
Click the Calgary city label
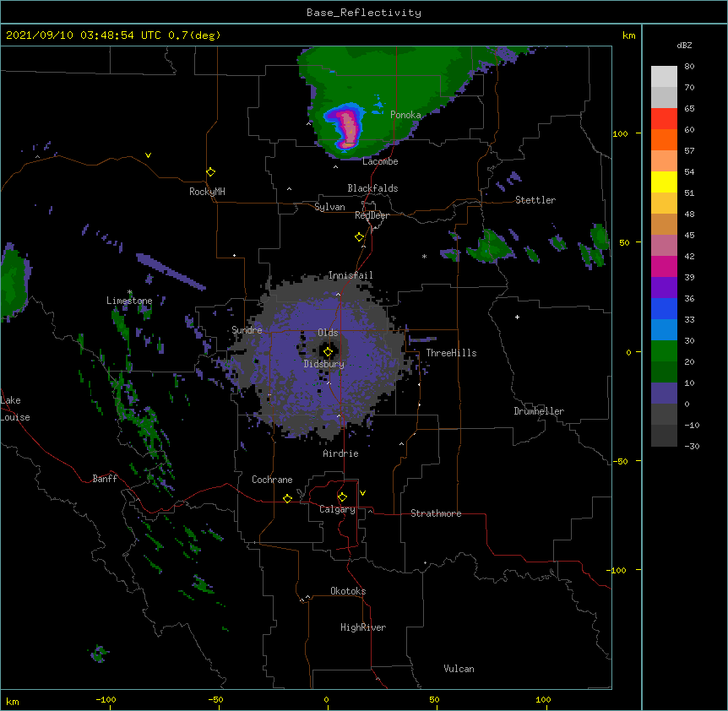[x=337, y=509]
